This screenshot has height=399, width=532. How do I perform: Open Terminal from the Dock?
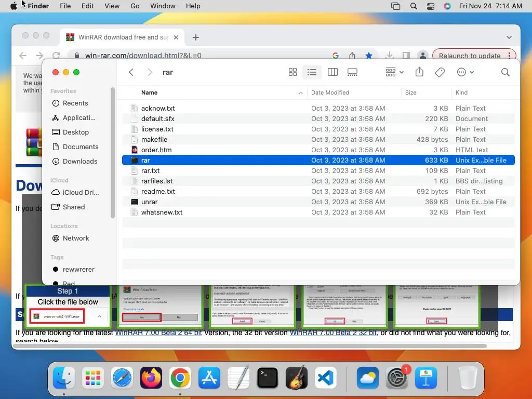(268, 378)
